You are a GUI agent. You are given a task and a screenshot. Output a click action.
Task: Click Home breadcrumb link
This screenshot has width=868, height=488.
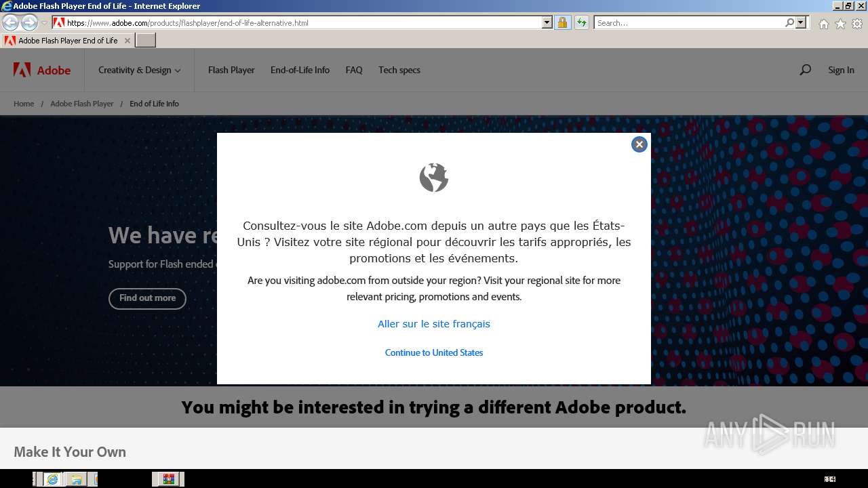[24, 104]
